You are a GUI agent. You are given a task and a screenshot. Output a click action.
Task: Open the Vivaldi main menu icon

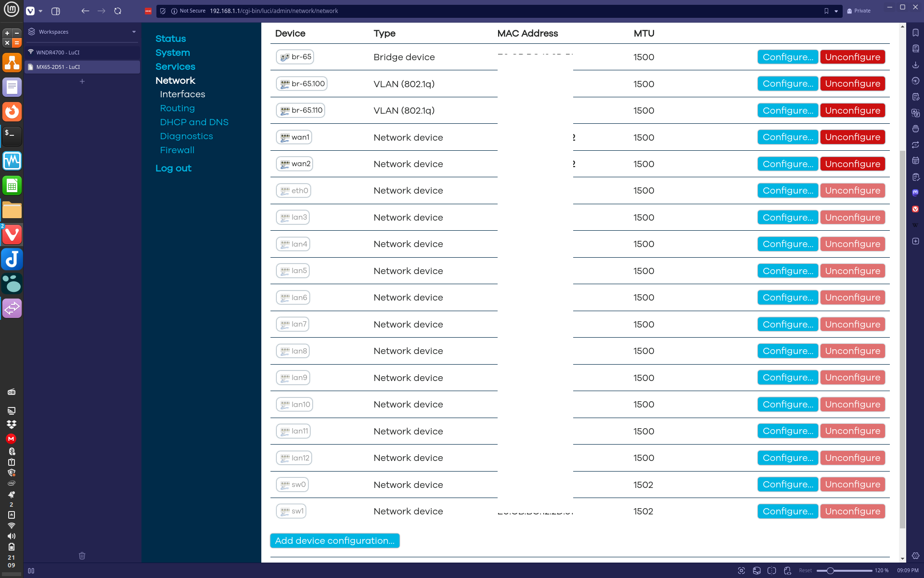[30, 11]
